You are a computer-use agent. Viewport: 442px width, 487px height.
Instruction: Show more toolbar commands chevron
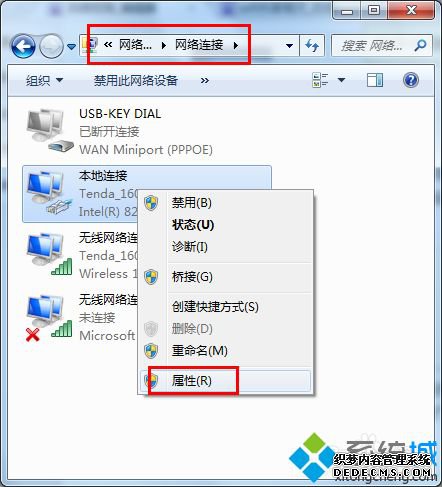[x=205, y=80]
